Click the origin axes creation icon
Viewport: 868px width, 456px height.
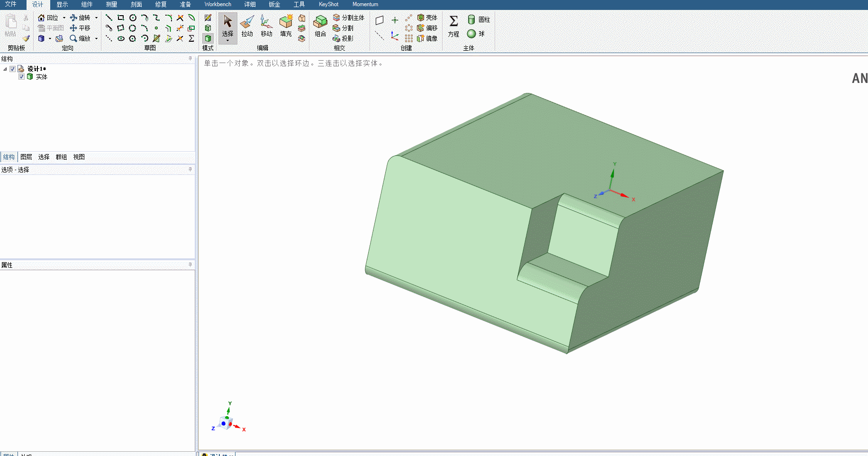click(x=395, y=36)
